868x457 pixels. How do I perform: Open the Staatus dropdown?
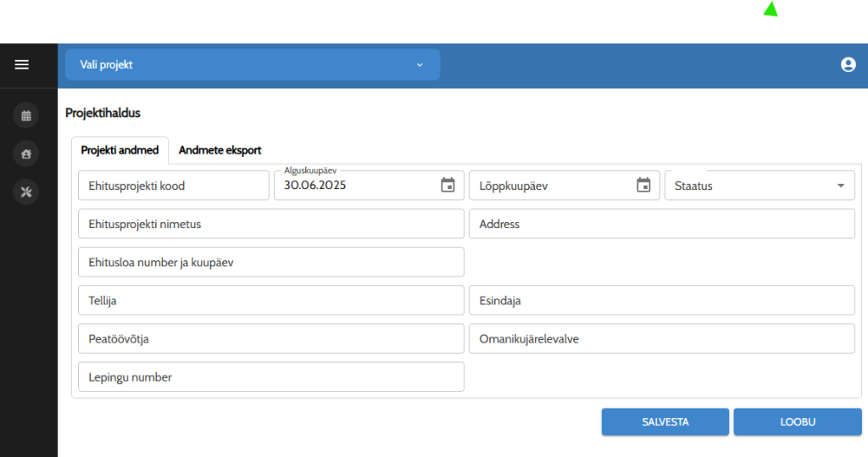click(x=759, y=186)
